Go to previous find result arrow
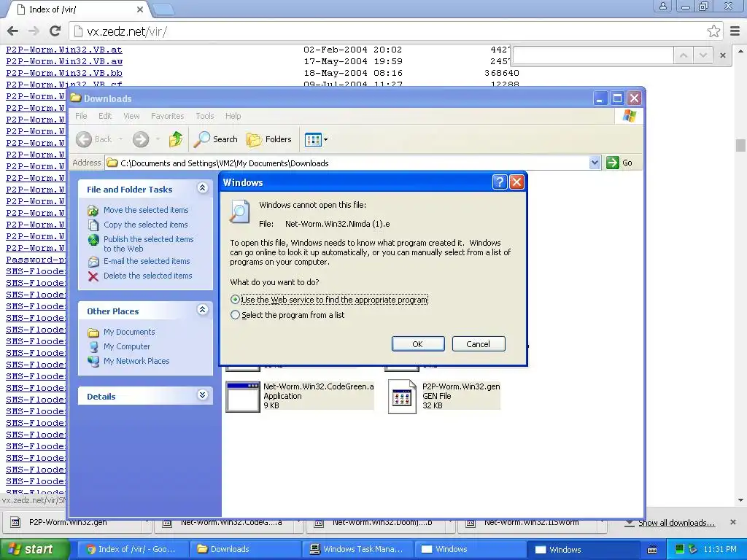 684,55
